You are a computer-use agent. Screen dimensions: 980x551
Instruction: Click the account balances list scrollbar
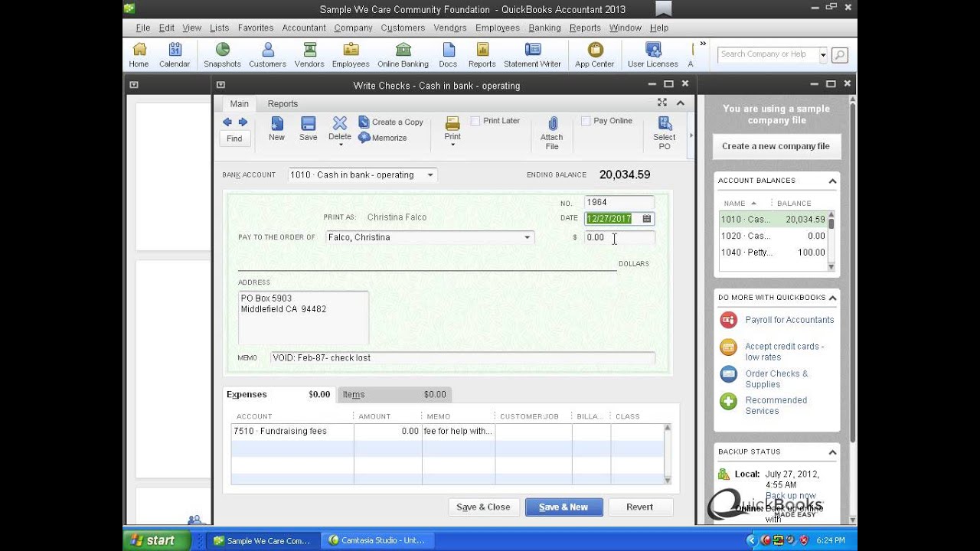831,241
